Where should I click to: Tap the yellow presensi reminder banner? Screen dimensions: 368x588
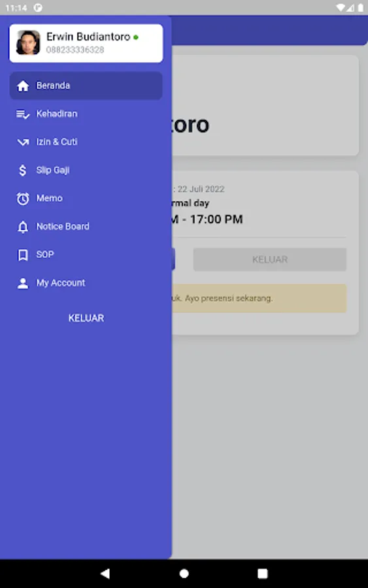tap(259, 299)
